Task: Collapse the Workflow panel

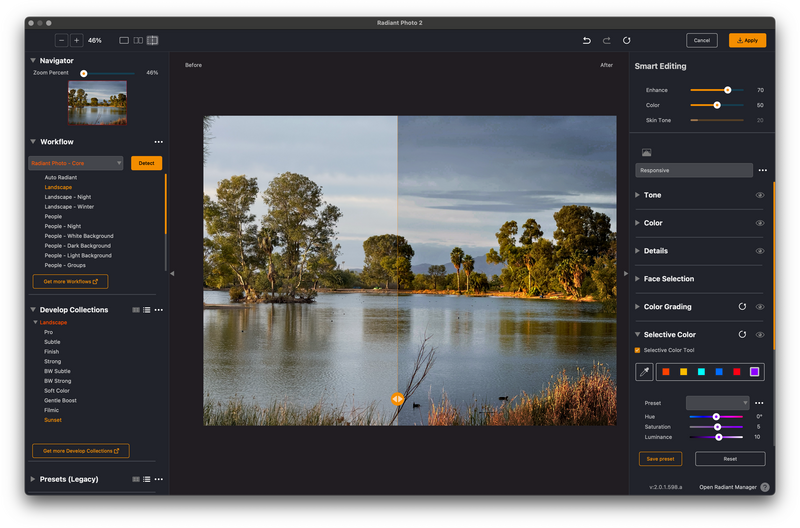Action: [x=33, y=141]
